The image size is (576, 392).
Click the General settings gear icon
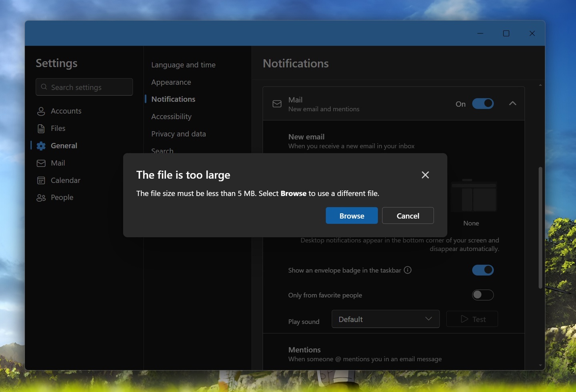(41, 146)
